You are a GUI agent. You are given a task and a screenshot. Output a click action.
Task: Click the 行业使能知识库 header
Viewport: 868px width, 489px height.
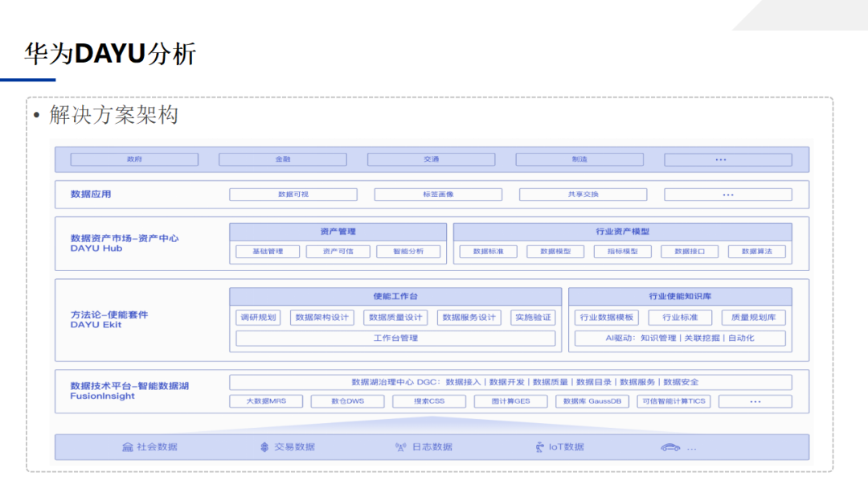(x=681, y=296)
